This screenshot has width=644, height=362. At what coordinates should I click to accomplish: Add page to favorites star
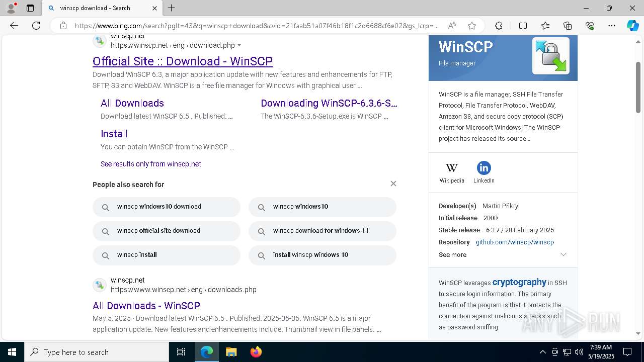point(472,26)
